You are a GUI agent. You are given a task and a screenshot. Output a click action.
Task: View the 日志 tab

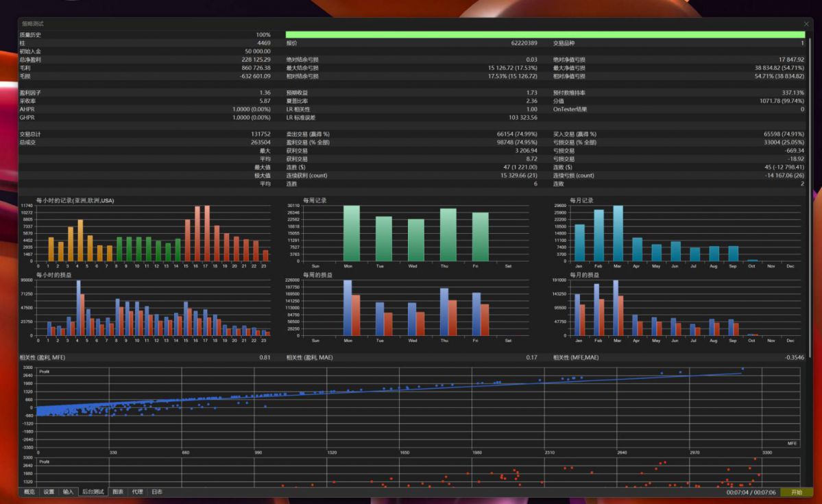click(x=157, y=492)
